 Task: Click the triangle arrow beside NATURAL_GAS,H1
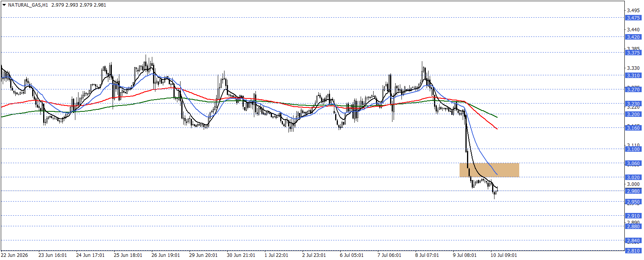pos(4,5)
